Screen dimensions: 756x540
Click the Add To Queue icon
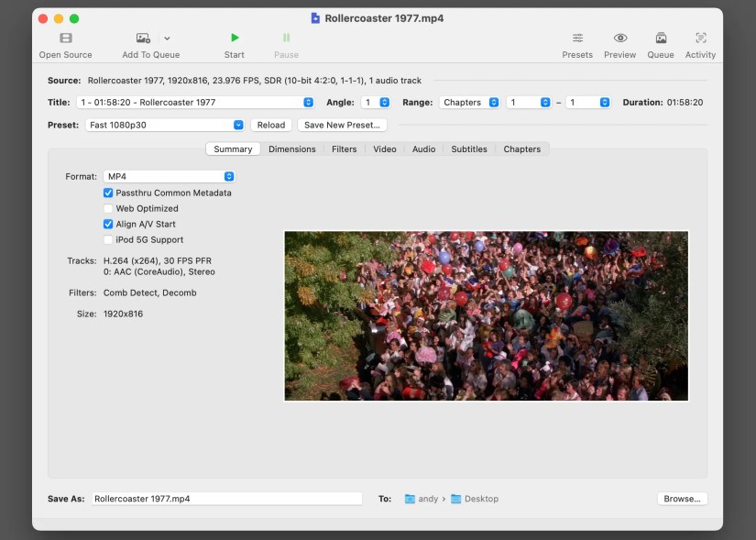click(143, 39)
